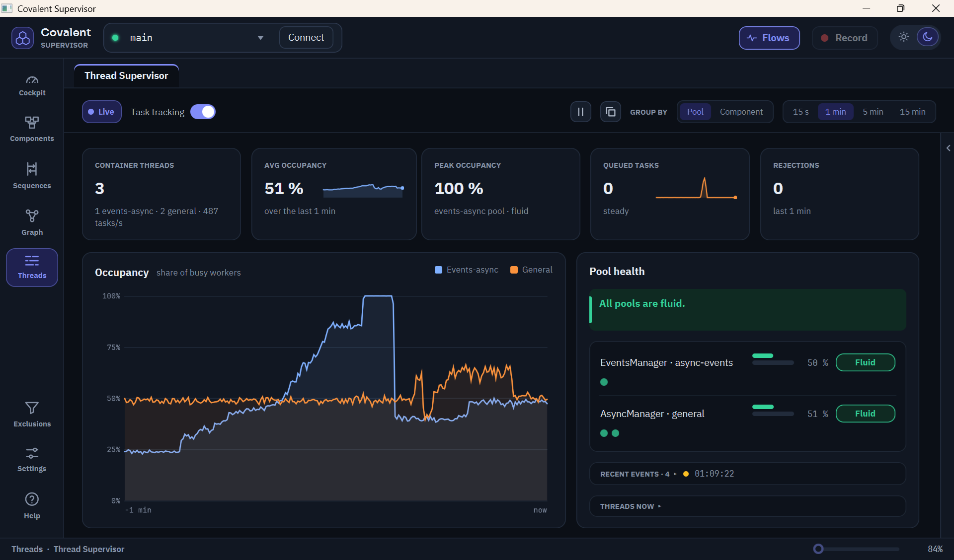Image resolution: width=954 pixels, height=560 pixels.
Task: Collapse the right side panel chevron
Action: click(x=948, y=148)
